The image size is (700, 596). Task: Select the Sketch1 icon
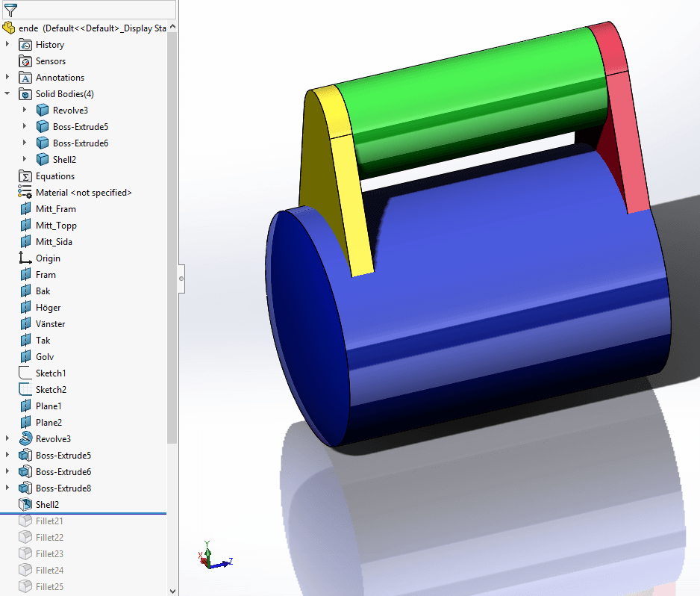click(25, 373)
